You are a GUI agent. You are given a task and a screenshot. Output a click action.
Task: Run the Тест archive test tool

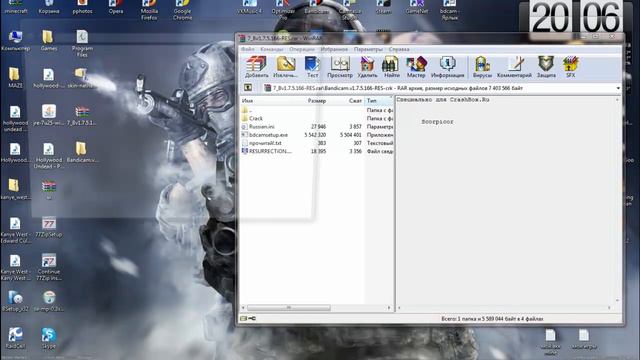click(x=312, y=67)
